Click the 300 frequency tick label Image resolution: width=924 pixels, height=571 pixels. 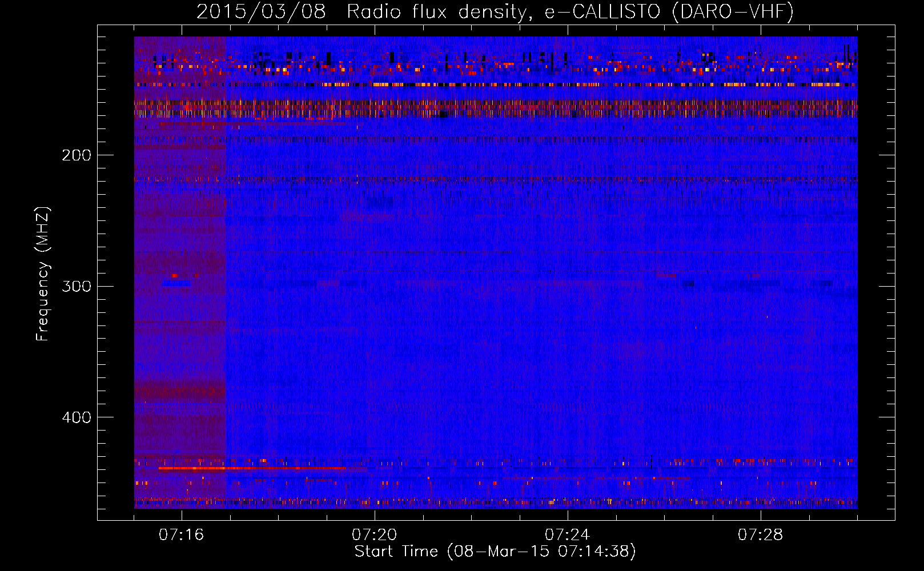[x=77, y=286]
